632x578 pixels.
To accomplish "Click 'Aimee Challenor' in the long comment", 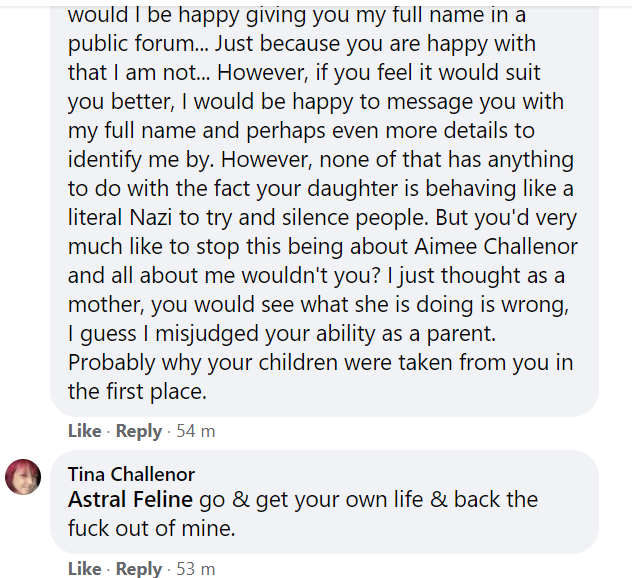I will point(496,246).
